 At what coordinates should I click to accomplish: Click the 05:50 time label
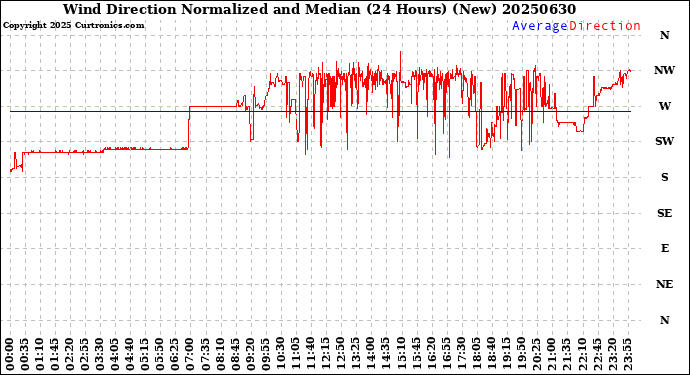[x=160, y=354]
